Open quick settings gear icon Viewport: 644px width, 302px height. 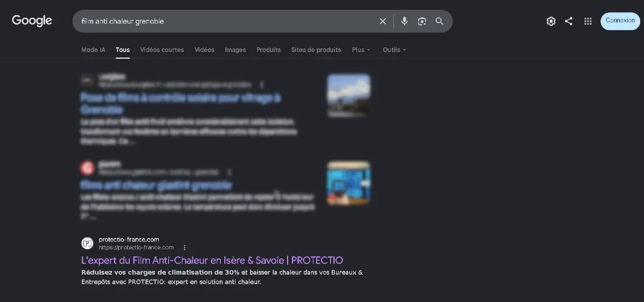[x=551, y=21]
